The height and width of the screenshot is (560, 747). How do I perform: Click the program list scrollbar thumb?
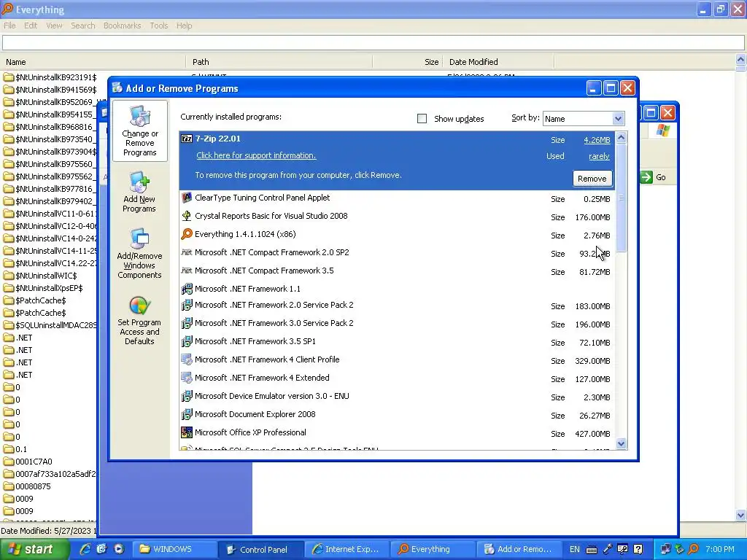coord(621,198)
